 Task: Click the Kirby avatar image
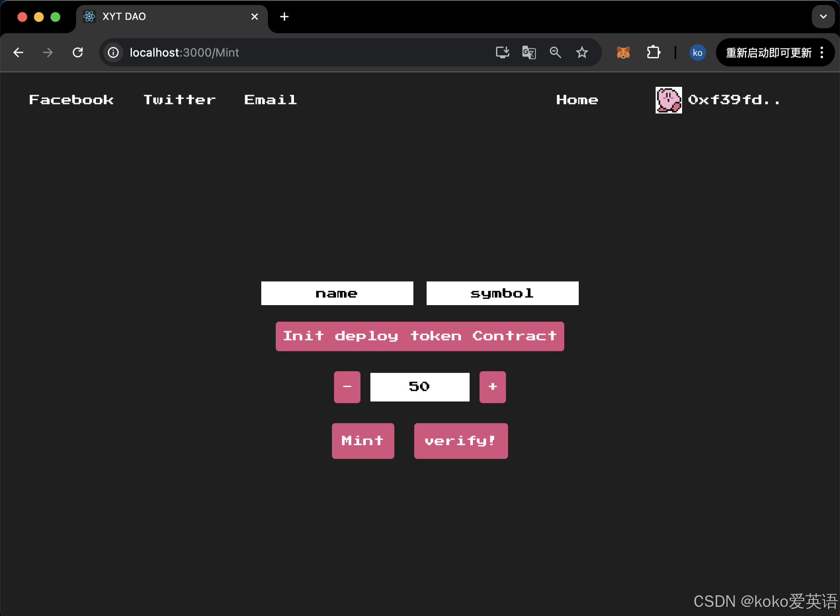click(x=668, y=100)
